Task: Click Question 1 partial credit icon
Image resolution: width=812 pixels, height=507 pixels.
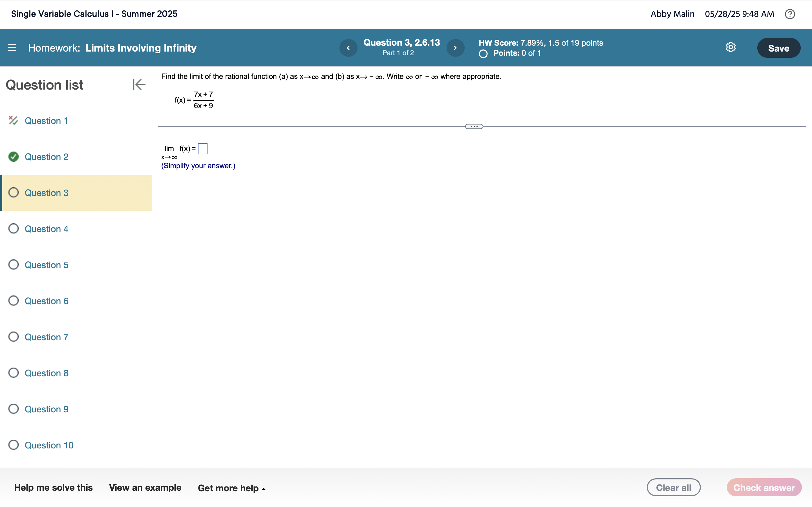Action: tap(13, 120)
